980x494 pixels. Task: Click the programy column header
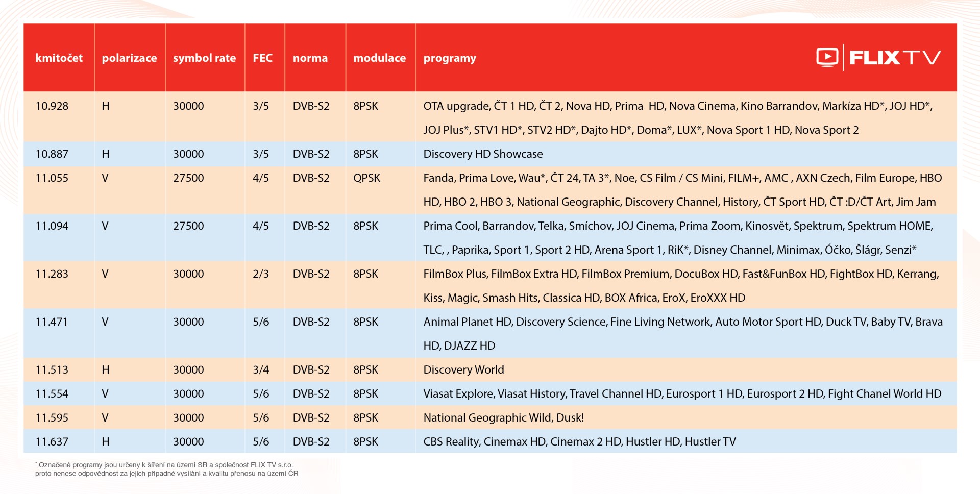(x=449, y=58)
